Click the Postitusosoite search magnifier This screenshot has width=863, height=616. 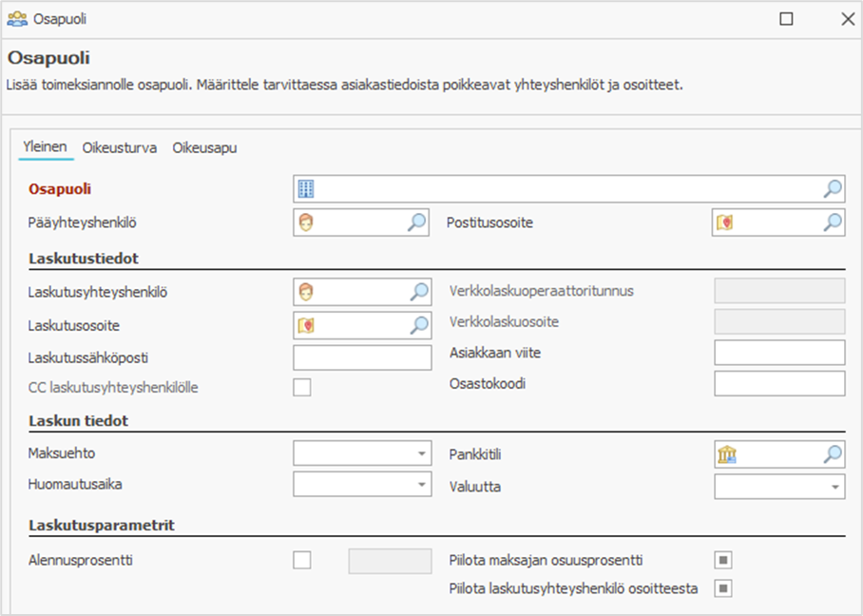point(832,223)
